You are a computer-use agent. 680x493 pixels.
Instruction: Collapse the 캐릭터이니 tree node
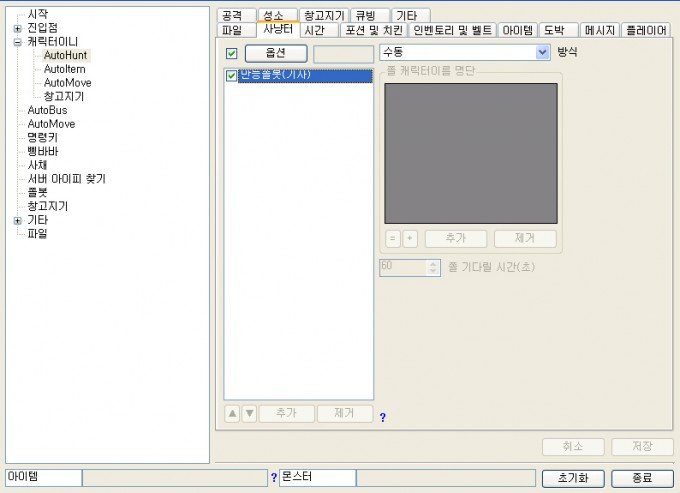coord(17,42)
